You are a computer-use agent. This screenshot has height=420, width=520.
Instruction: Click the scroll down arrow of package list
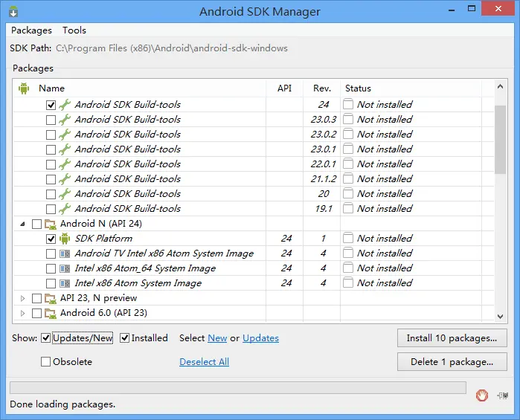tap(500, 317)
